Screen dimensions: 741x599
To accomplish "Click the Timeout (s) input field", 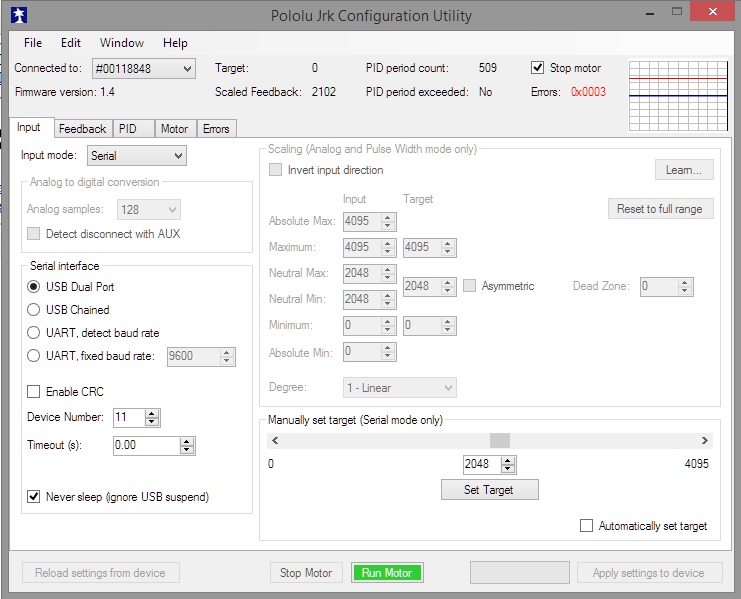I will [146, 445].
